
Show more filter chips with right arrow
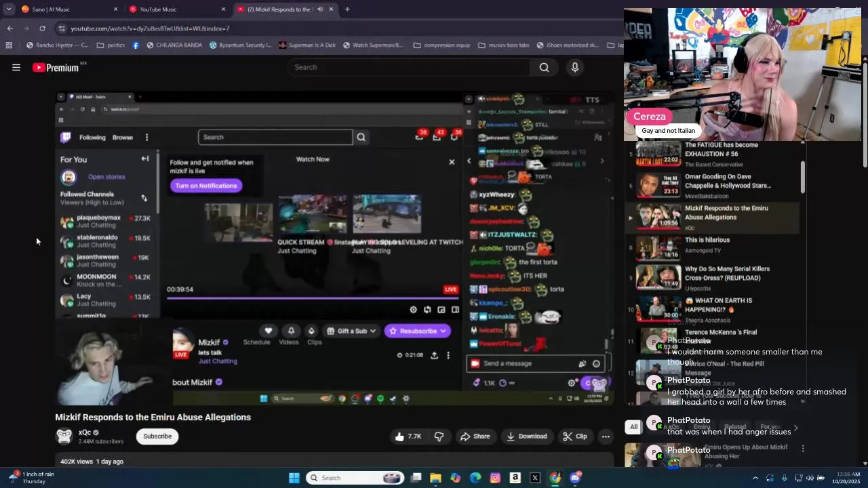click(795, 428)
